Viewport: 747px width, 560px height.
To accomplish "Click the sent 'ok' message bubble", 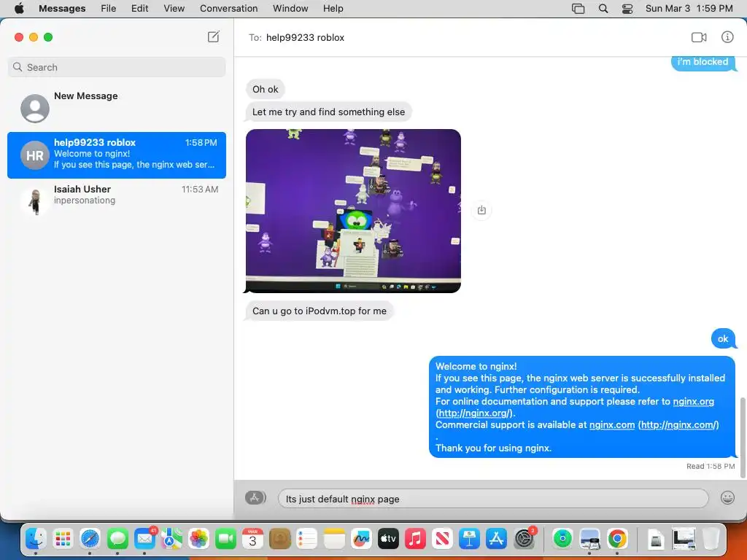I will pos(723,338).
